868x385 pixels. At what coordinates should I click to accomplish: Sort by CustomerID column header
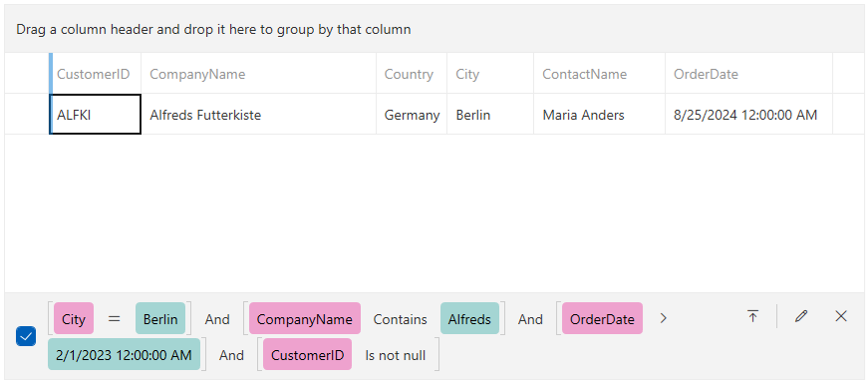coord(96,73)
